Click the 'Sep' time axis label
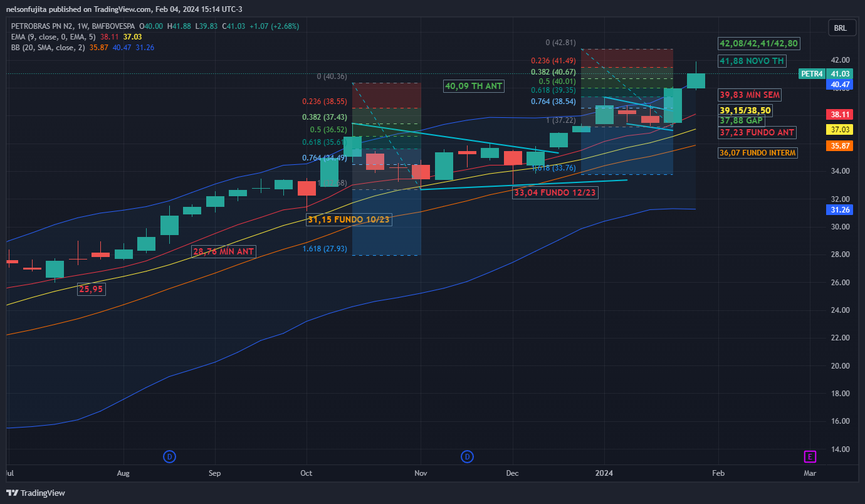865x504 pixels. coord(214,473)
